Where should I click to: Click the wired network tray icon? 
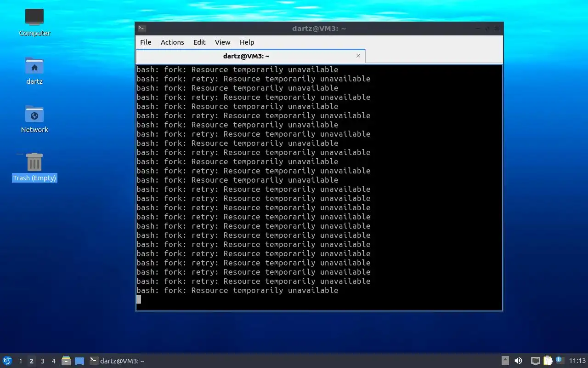tap(535, 361)
